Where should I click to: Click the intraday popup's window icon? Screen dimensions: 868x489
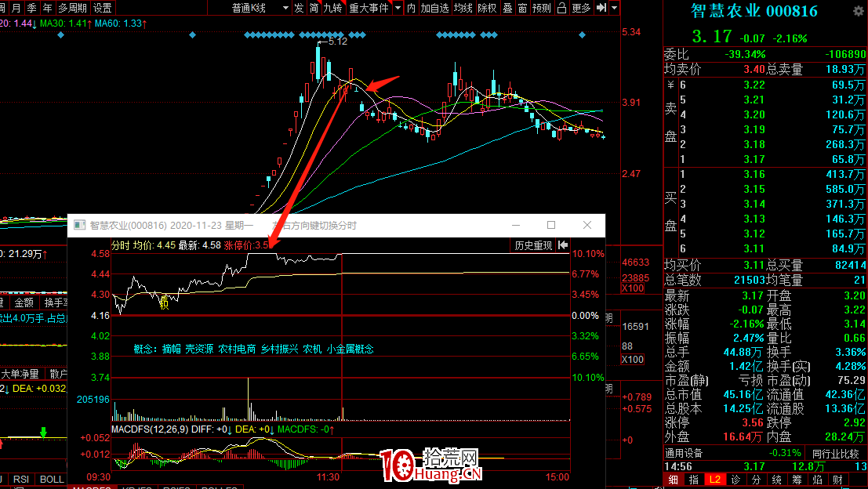pos(80,225)
